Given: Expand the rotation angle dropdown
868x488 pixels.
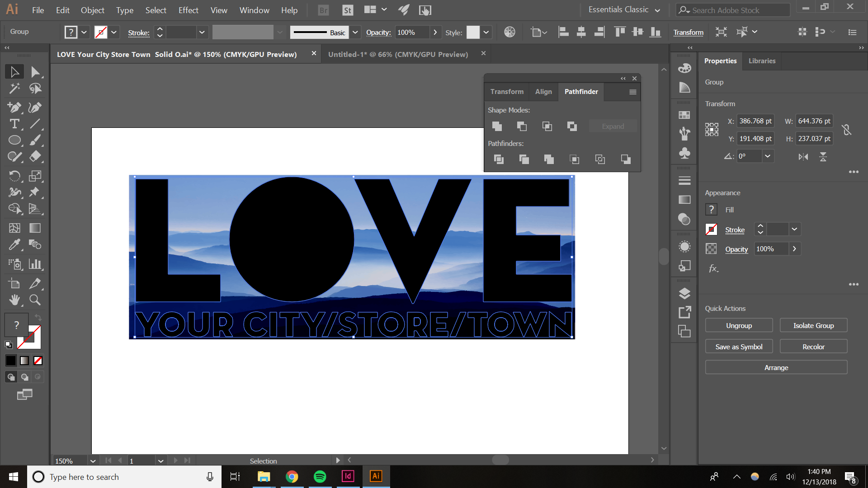Looking at the screenshot, I should coord(767,156).
